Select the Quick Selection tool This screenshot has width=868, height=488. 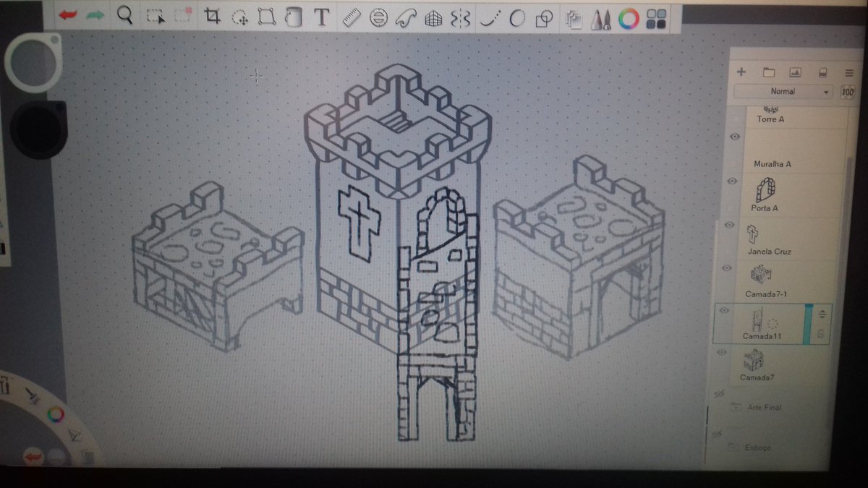pyautogui.click(x=183, y=16)
